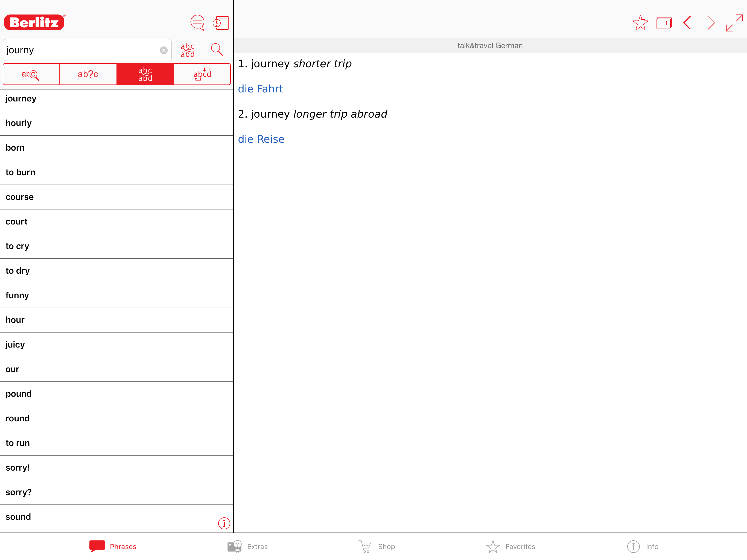
Task: Switch to wildcard ab?c search mode
Action: point(88,74)
